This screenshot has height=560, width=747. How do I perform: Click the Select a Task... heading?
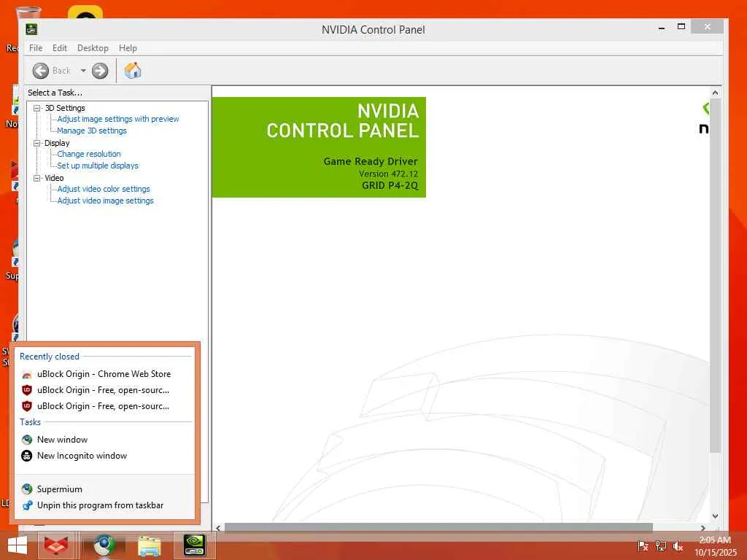pyautogui.click(x=55, y=93)
